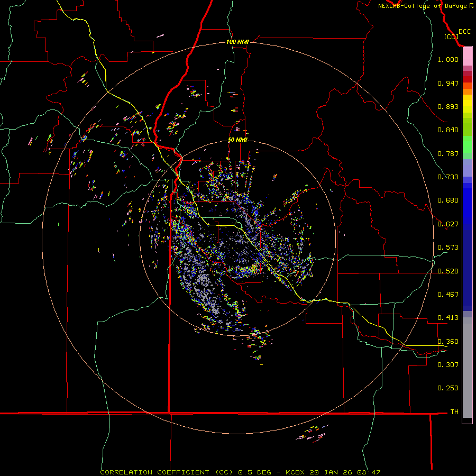Click the 0.840 scale value
Screen dimensions: 476x476
(448, 130)
